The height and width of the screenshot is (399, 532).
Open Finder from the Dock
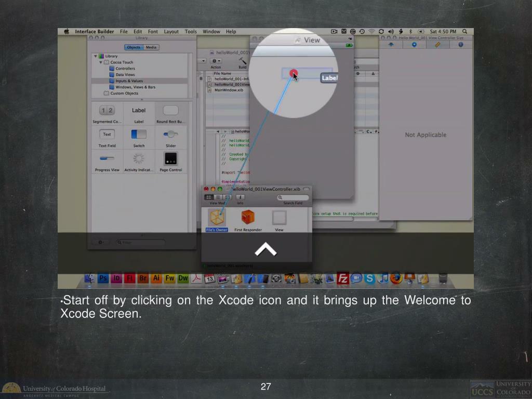pyautogui.click(x=89, y=278)
